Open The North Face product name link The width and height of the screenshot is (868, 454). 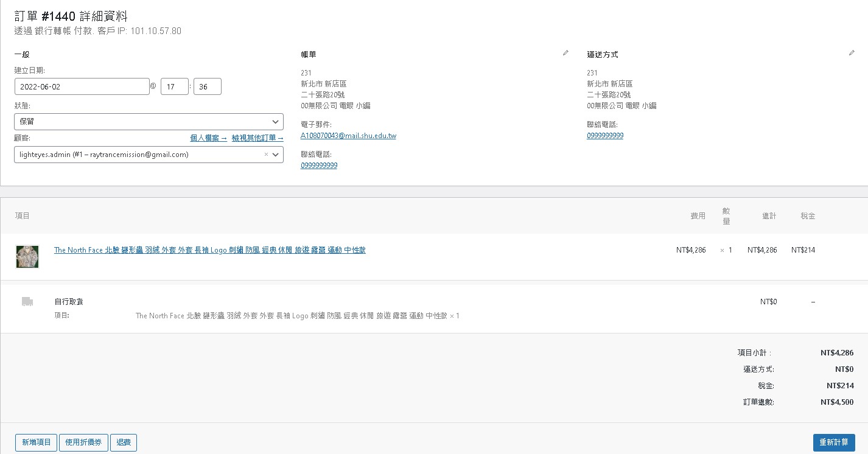pos(210,250)
